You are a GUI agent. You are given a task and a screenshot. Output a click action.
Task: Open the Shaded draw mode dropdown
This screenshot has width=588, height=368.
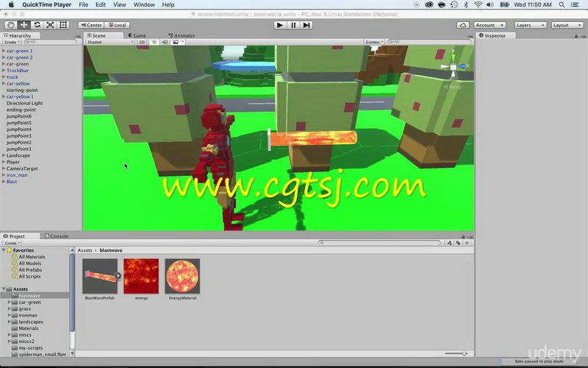pos(110,42)
